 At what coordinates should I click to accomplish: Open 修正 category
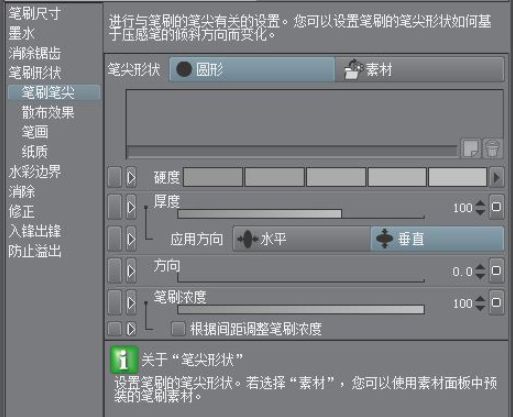click(22, 211)
